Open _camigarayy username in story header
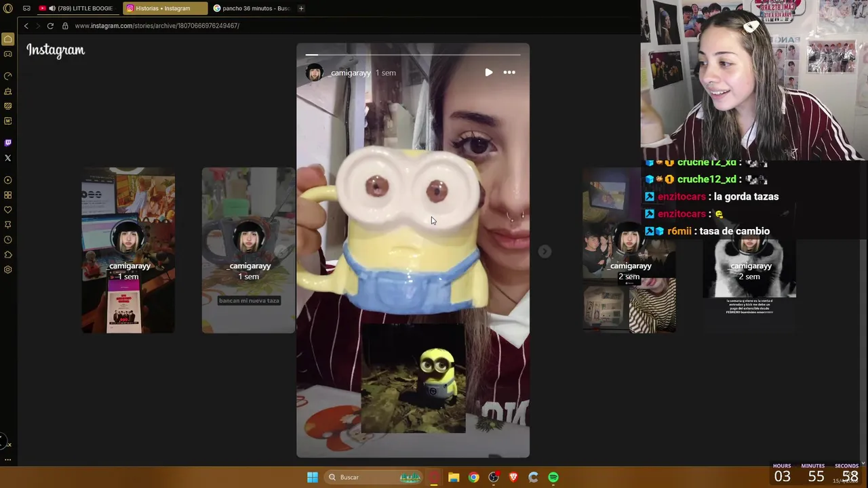The image size is (868, 488). pos(351,73)
